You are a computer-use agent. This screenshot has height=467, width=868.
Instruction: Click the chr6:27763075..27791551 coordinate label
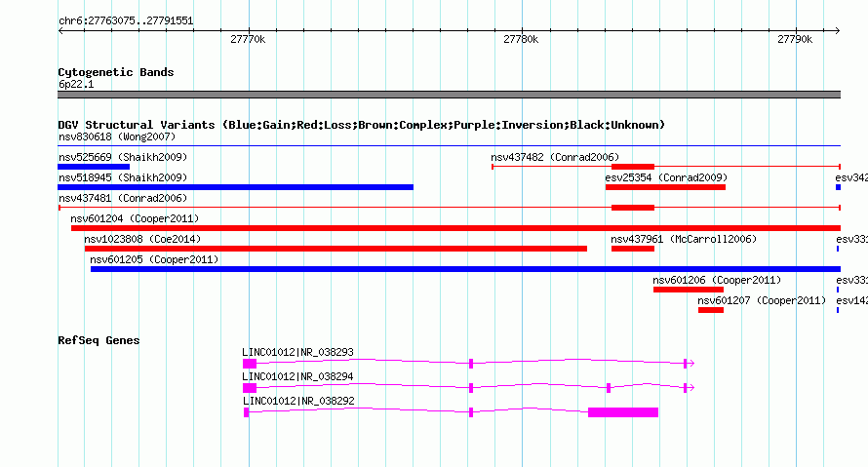(x=126, y=21)
